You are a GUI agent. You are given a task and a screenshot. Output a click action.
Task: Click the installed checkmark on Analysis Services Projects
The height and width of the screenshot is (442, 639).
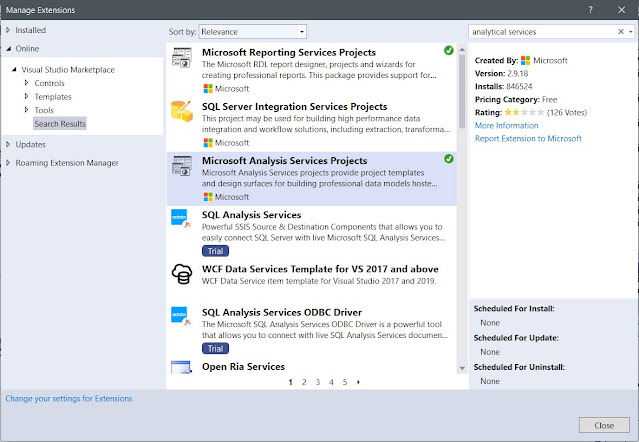coord(449,159)
